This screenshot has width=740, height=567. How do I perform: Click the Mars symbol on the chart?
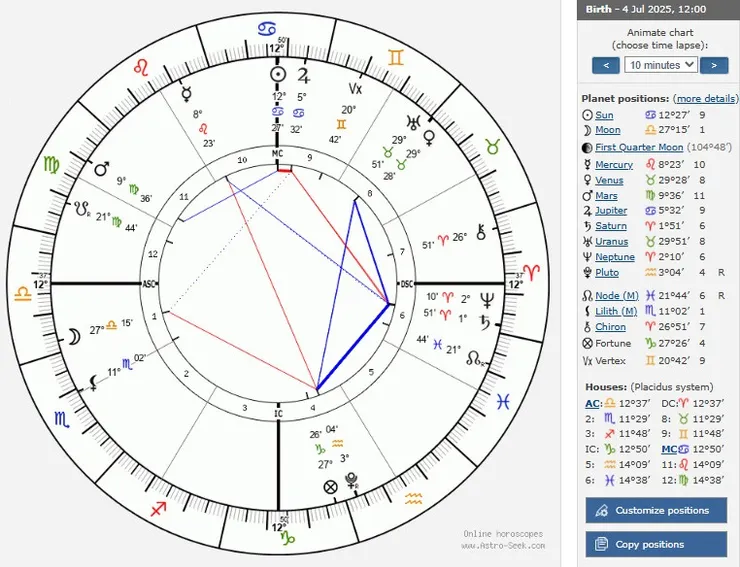click(102, 168)
